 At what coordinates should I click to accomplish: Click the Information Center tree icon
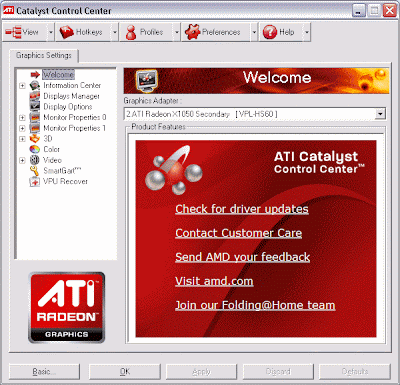(35, 86)
